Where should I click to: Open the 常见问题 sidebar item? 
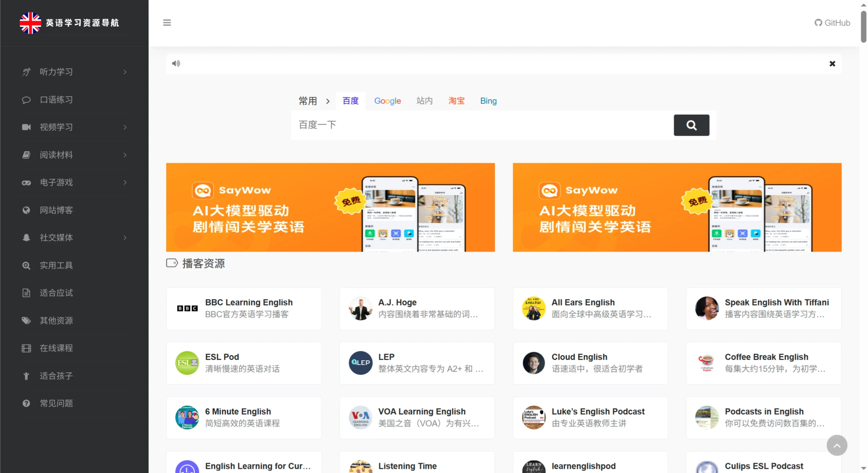coord(74,403)
